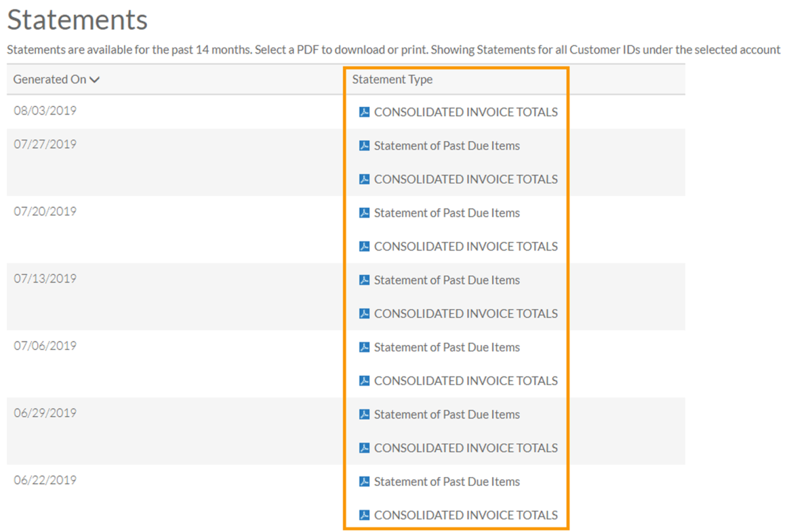Open 07/06/2019 Statement of Past Due Items link

[x=447, y=348]
